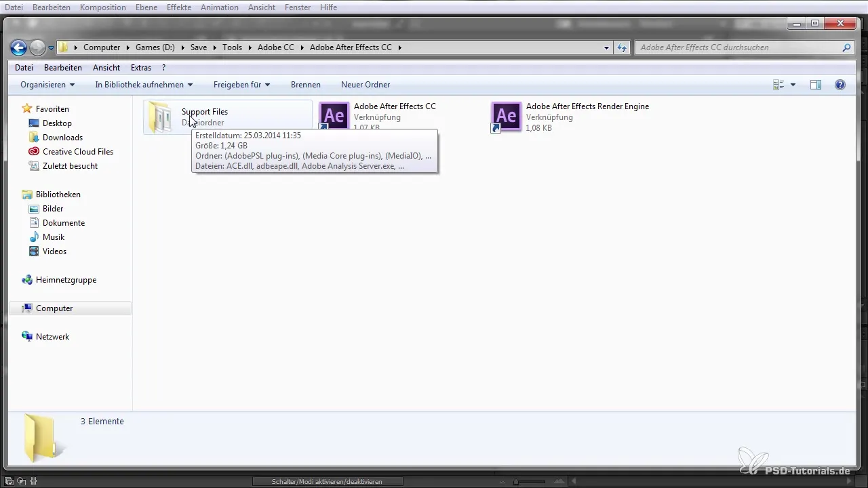
Task: Open the Freigeben für dropdown
Action: tap(242, 85)
